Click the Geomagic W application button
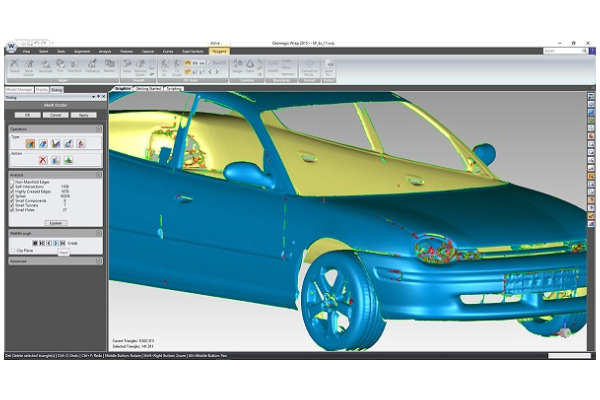The width and height of the screenshot is (600, 400). coord(11,47)
